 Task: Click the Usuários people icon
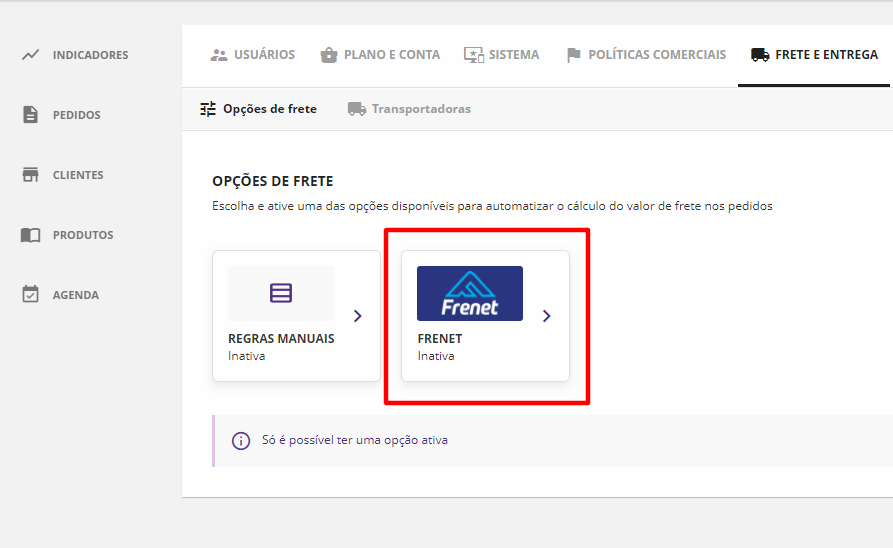coord(219,55)
